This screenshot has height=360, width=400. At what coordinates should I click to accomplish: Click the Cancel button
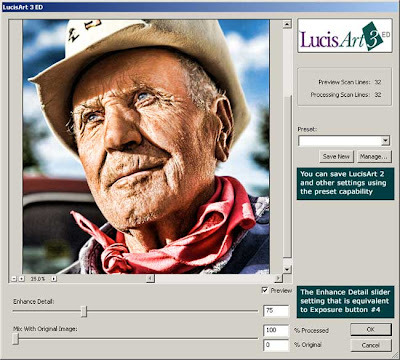point(371,345)
